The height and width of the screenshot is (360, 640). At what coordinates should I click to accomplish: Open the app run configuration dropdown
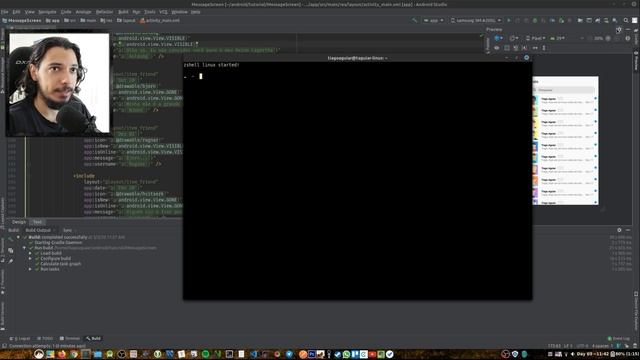coord(434,20)
